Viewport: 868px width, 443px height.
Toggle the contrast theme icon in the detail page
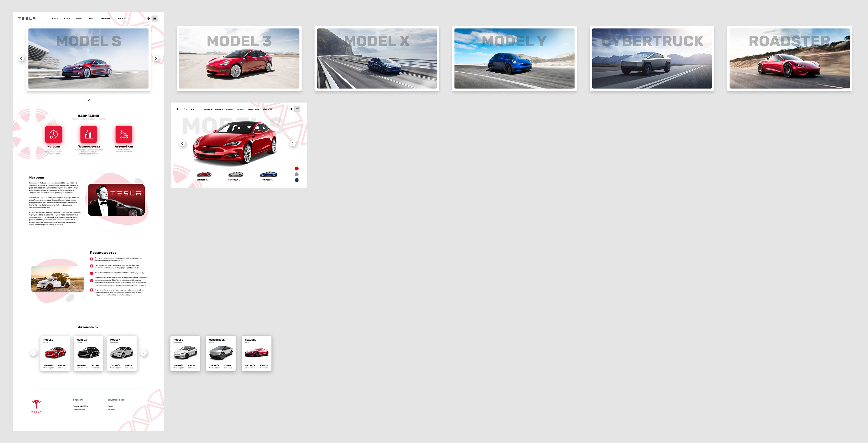(x=291, y=109)
